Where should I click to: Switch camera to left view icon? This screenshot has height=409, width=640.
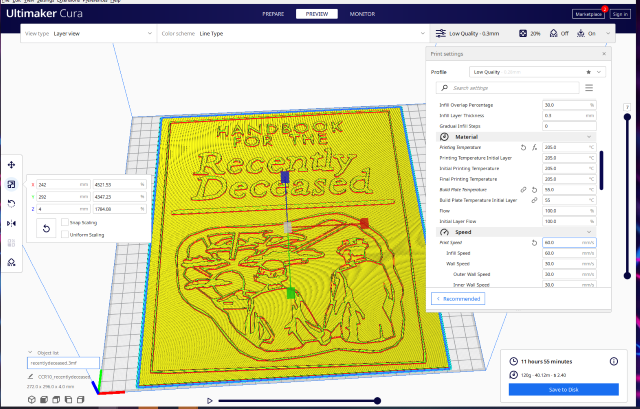coord(69,400)
